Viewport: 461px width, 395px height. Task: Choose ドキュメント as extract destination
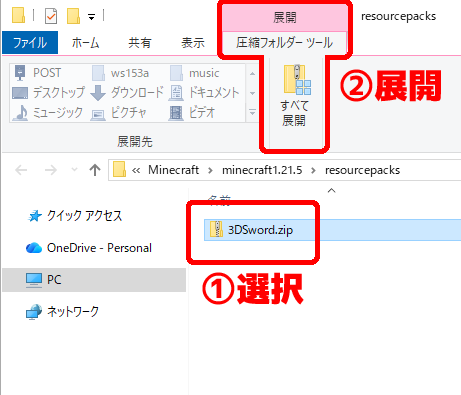(204, 92)
